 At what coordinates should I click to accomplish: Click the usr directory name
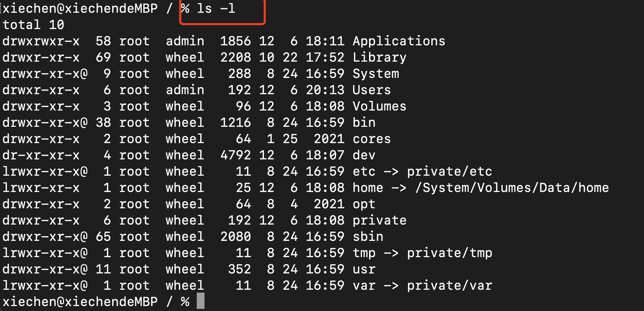point(364,270)
